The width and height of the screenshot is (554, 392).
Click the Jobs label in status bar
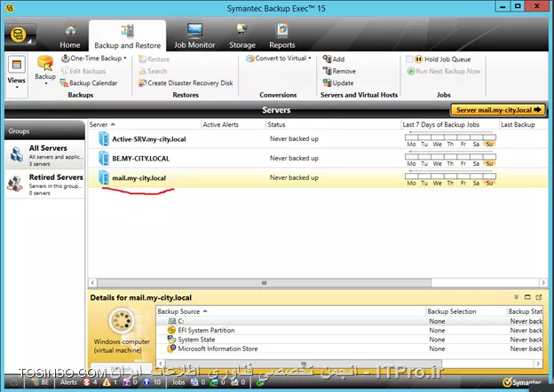178,382
